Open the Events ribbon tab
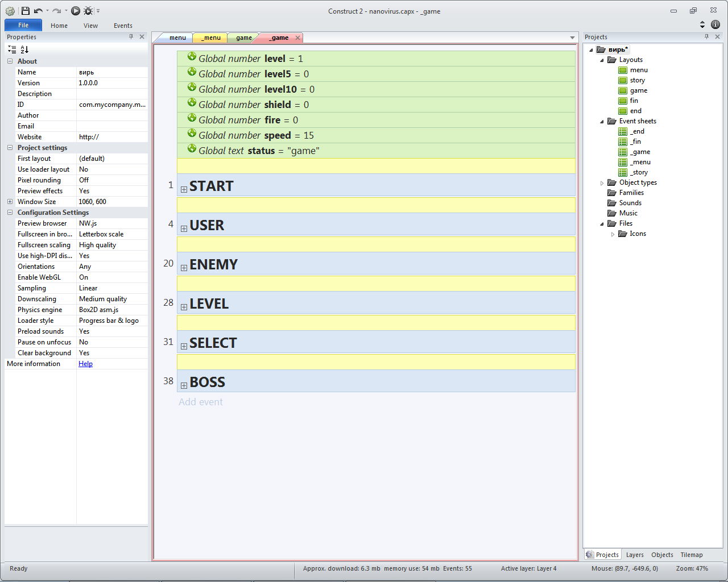 (123, 26)
